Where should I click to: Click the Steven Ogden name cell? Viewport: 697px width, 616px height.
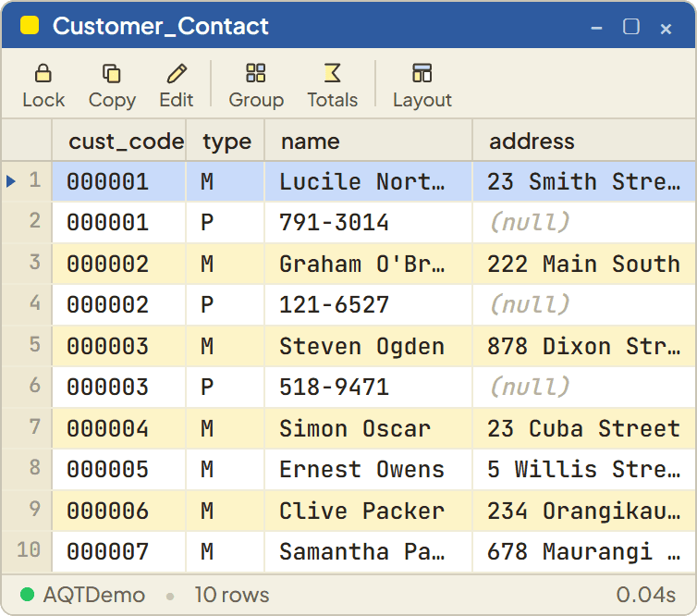[x=369, y=346]
